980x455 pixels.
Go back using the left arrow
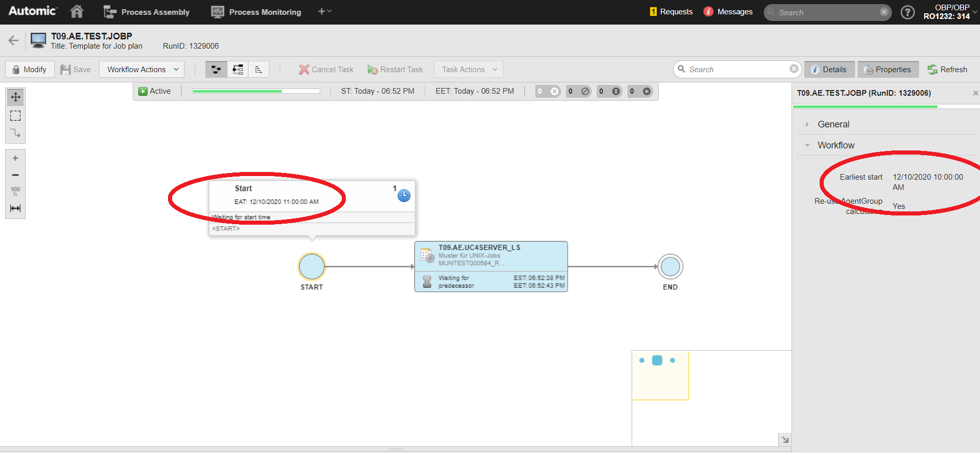(13, 40)
